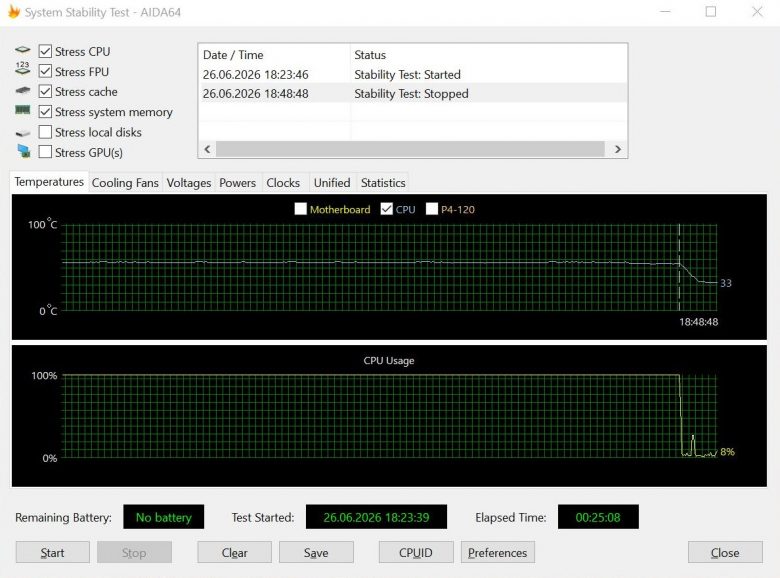Screen dimensions: 780x578
Task: Maximize the AIDA64 window
Action: 711,11
